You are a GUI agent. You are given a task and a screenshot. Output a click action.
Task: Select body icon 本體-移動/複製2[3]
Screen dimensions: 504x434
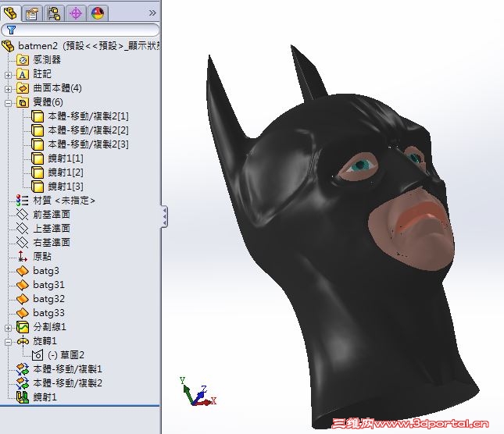(x=38, y=144)
